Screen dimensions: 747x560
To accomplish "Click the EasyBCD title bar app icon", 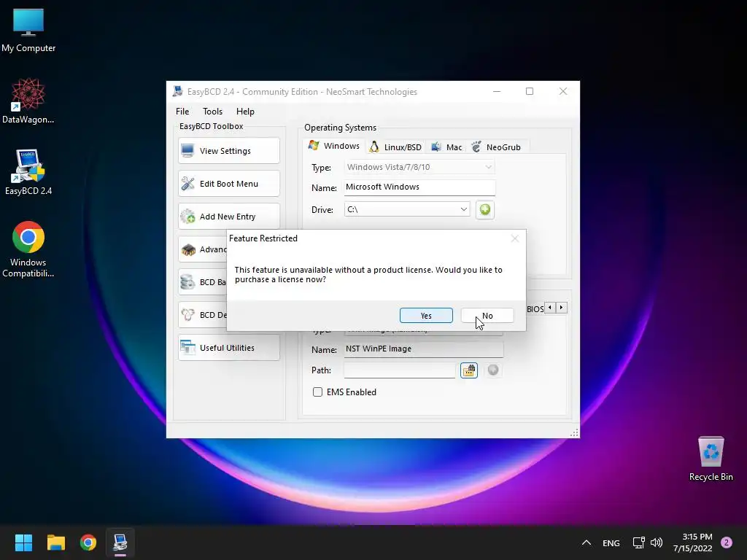I will click(178, 91).
